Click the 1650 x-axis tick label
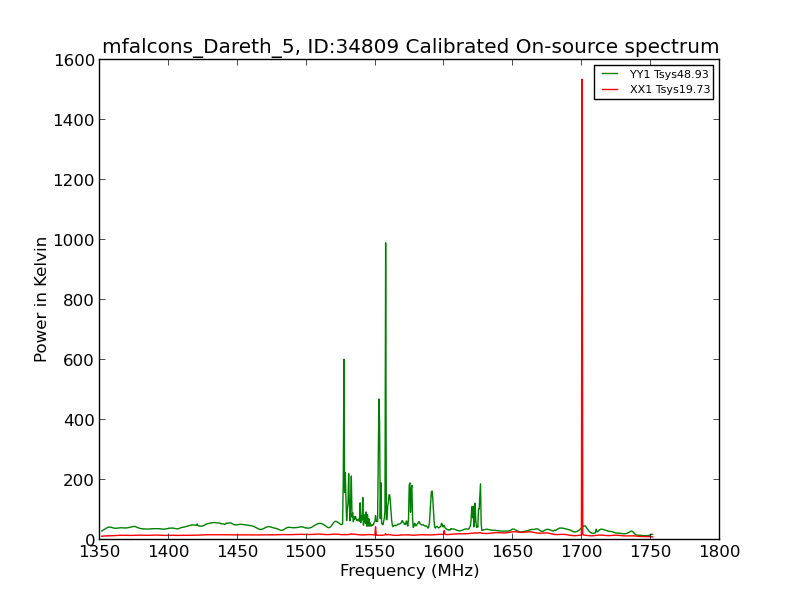 pos(513,552)
